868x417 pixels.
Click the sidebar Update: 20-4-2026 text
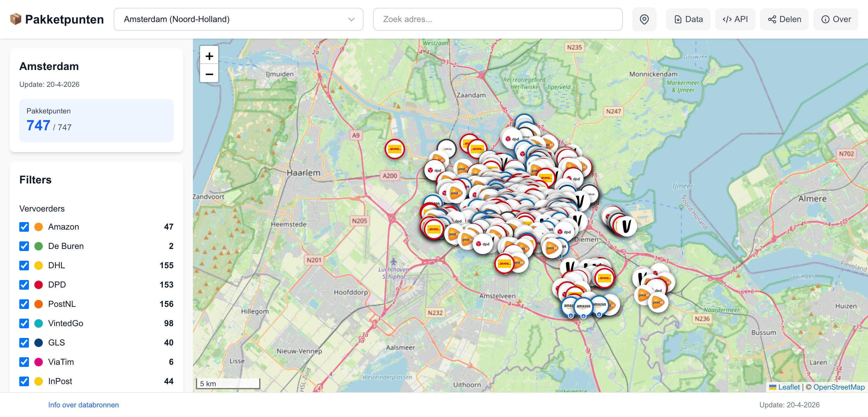click(49, 84)
